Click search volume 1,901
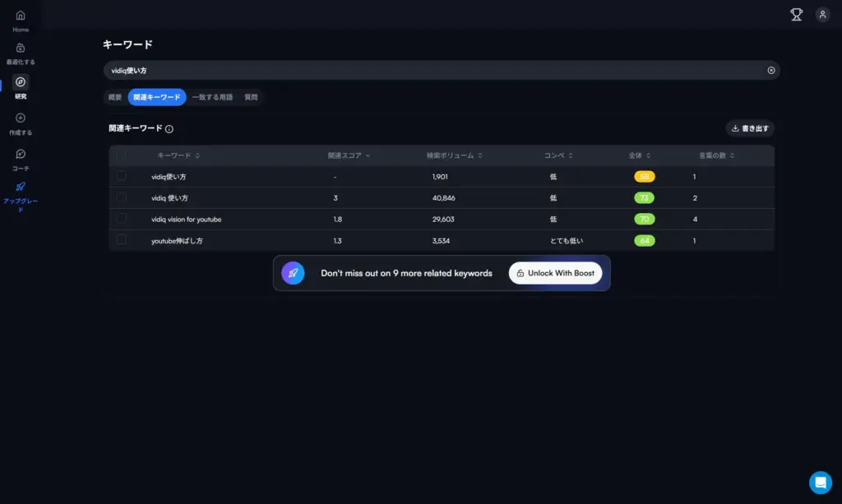 coord(440,177)
